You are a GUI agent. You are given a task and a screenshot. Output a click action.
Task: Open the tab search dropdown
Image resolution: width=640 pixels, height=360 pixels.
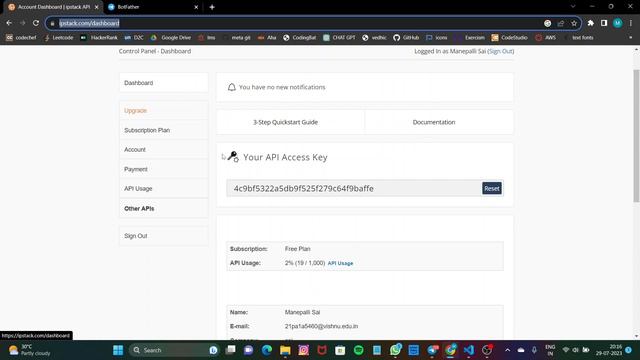(x=573, y=7)
